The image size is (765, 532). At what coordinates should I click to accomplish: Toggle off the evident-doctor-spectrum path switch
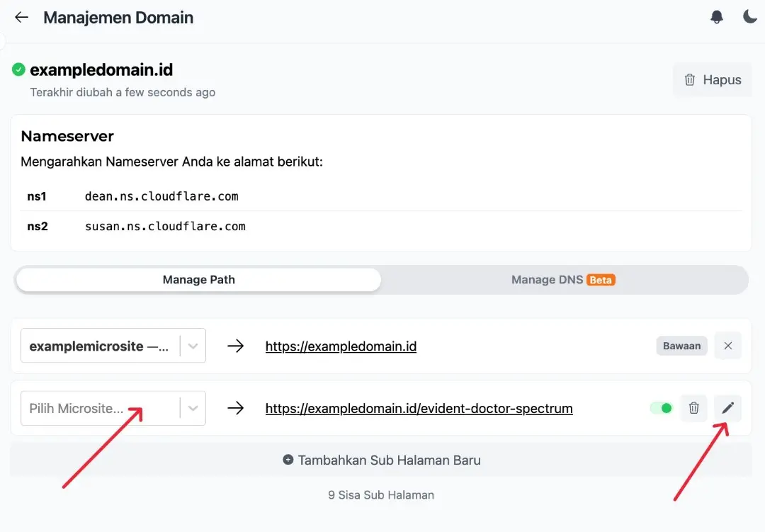click(x=662, y=408)
